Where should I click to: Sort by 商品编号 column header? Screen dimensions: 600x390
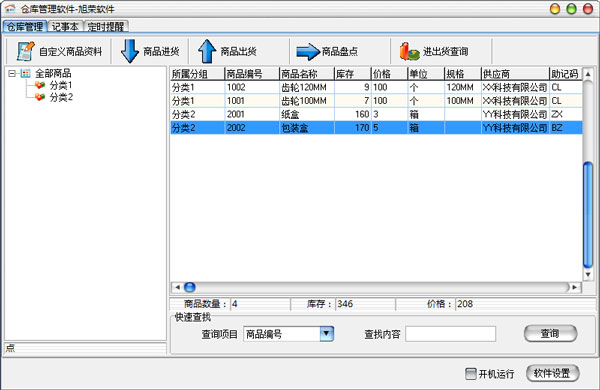[252, 73]
